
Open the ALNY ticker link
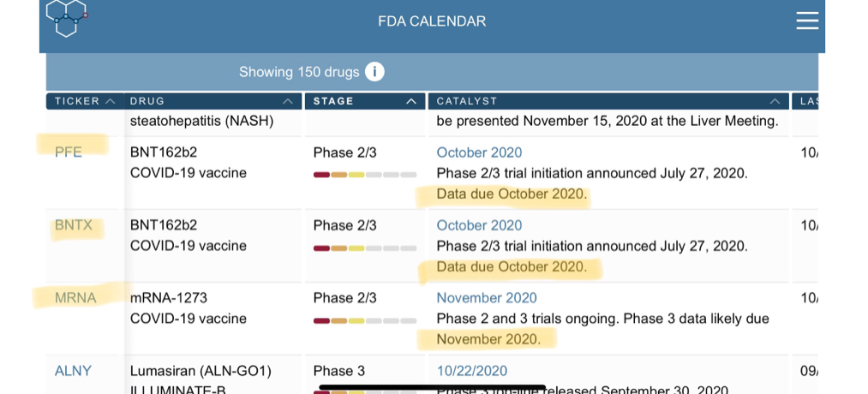tap(73, 371)
